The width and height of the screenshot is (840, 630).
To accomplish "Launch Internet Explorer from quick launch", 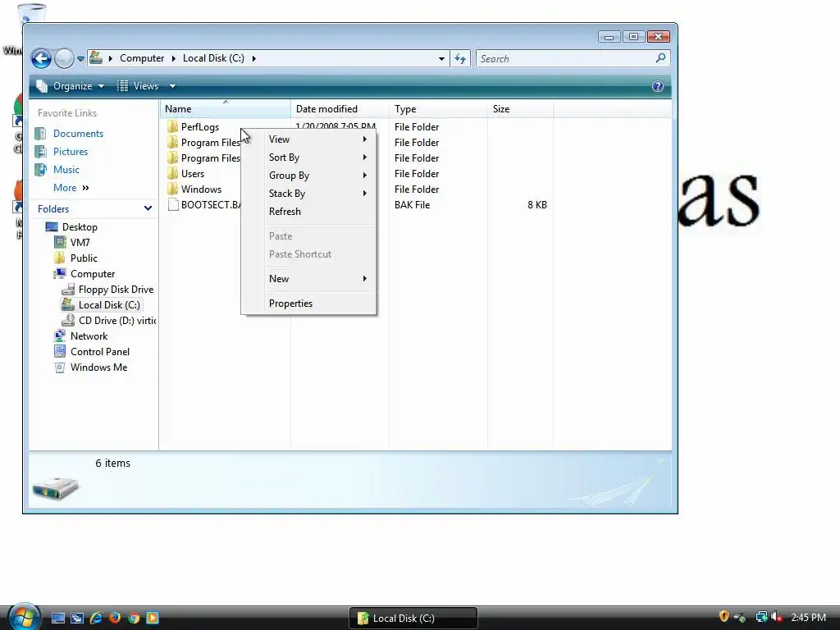I will pyautogui.click(x=96, y=618).
